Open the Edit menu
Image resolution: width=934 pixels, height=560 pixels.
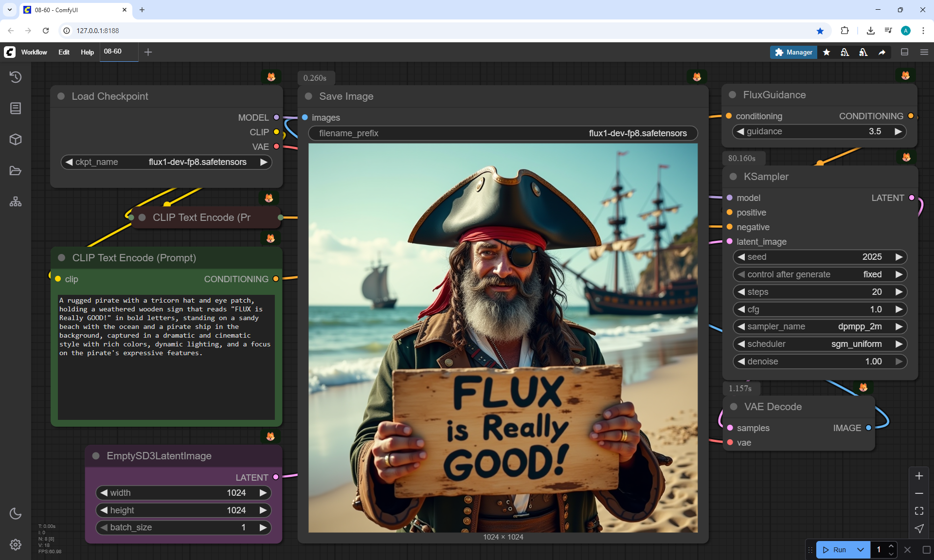64,52
